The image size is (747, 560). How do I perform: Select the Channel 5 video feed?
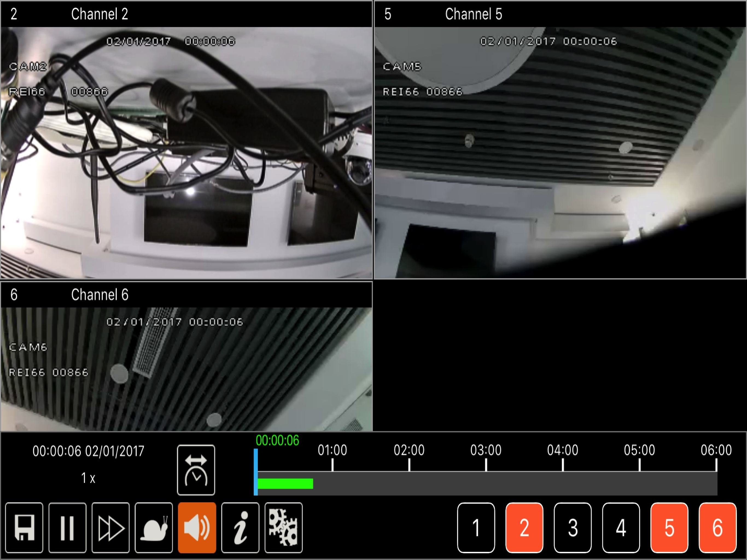560,153
